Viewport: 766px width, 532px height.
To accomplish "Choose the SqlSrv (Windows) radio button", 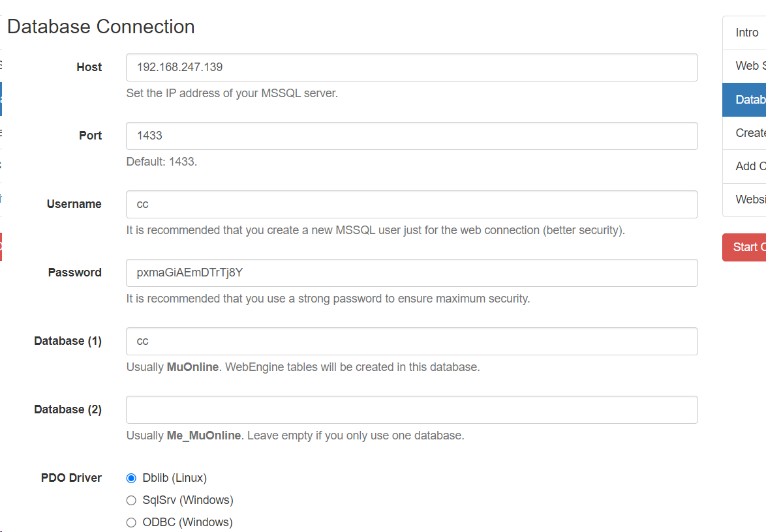I will pos(131,500).
